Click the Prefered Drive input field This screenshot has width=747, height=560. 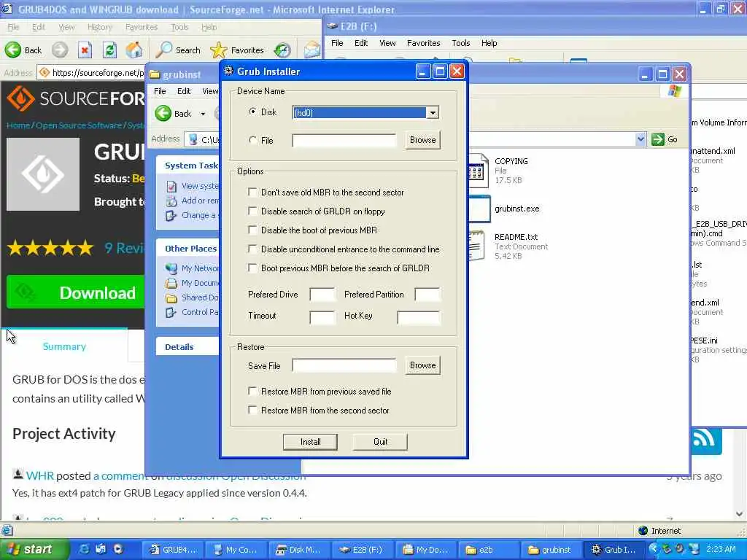point(322,295)
